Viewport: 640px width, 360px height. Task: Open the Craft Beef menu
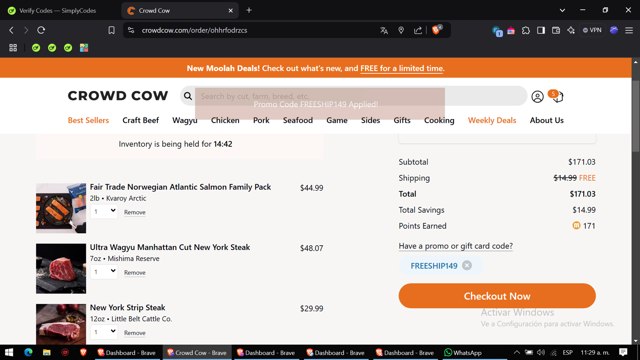pyautogui.click(x=140, y=120)
